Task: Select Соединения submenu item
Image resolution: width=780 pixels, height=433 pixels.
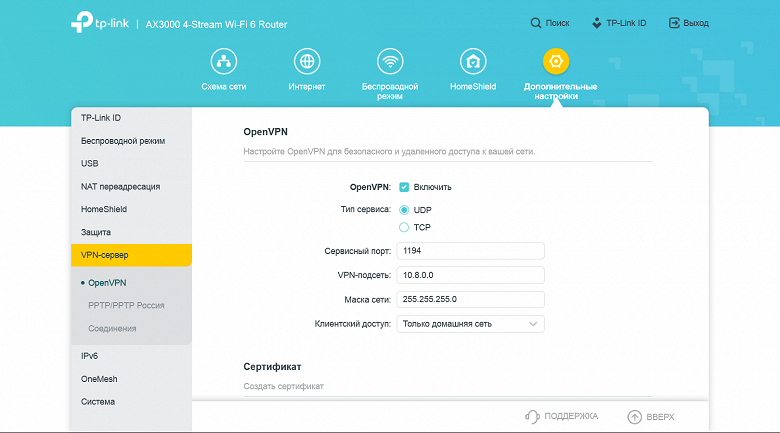Action: click(112, 328)
